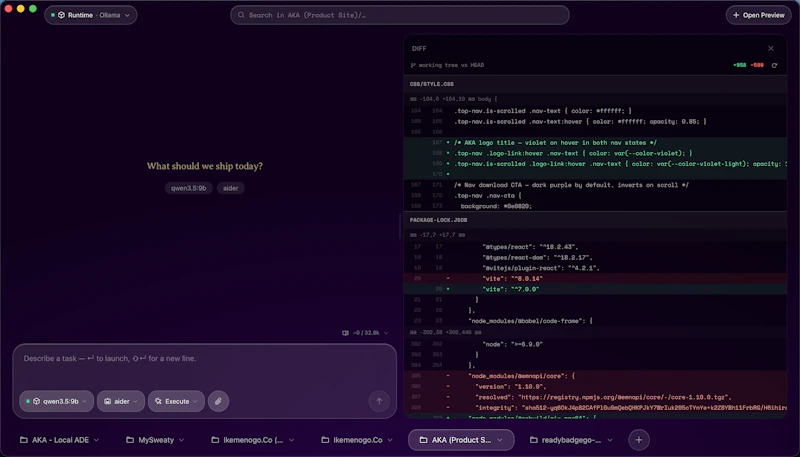Expand the chevron on Ikemenogo.Co (… tab
Viewport: 800px width, 457px height.
(291, 440)
